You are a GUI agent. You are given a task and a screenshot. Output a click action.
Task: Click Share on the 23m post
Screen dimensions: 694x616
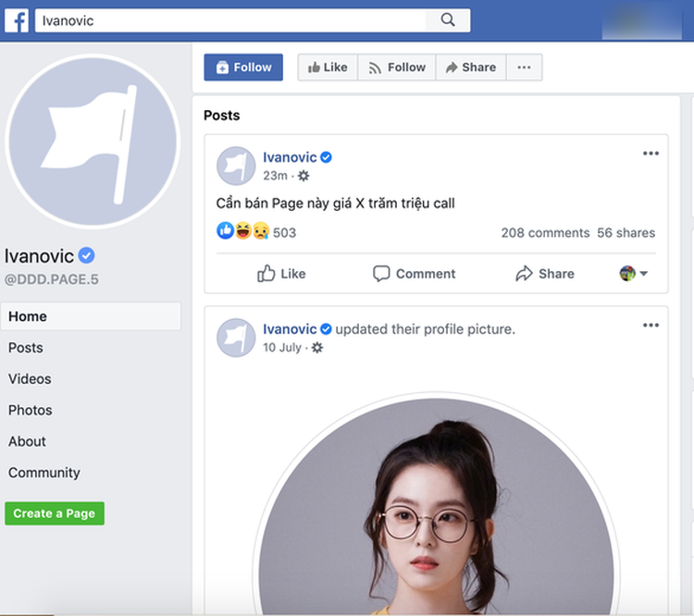[545, 274]
